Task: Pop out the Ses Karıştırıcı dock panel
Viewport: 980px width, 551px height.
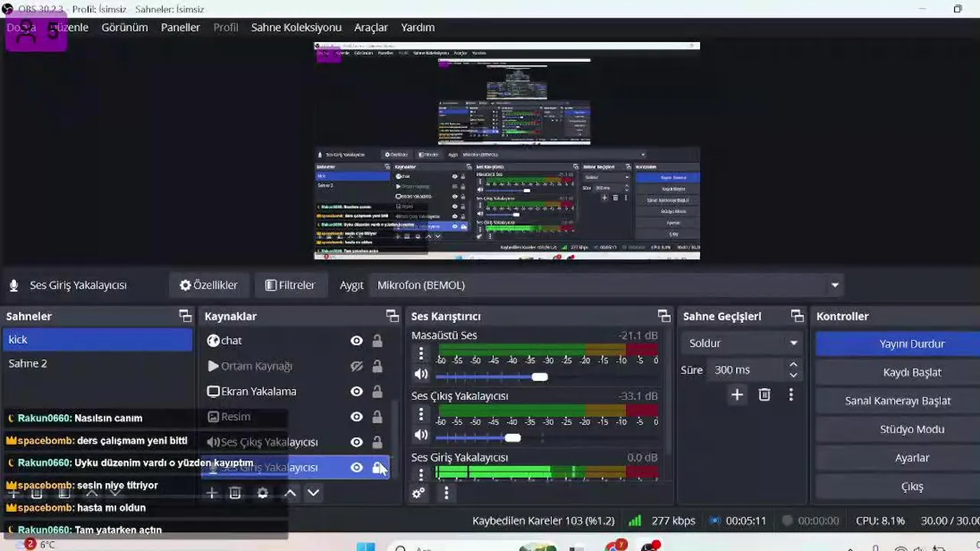Action: click(x=664, y=316)
